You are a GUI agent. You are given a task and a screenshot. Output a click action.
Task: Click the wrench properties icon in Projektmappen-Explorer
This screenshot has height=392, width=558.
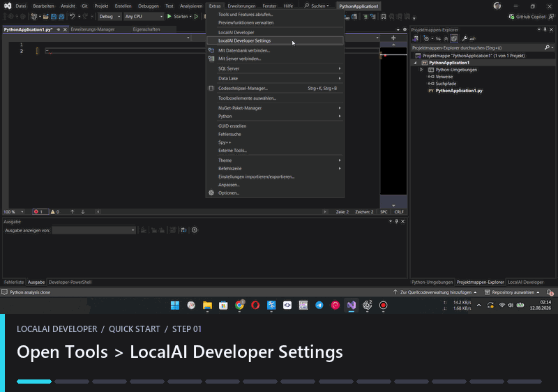tap(465, 39)
